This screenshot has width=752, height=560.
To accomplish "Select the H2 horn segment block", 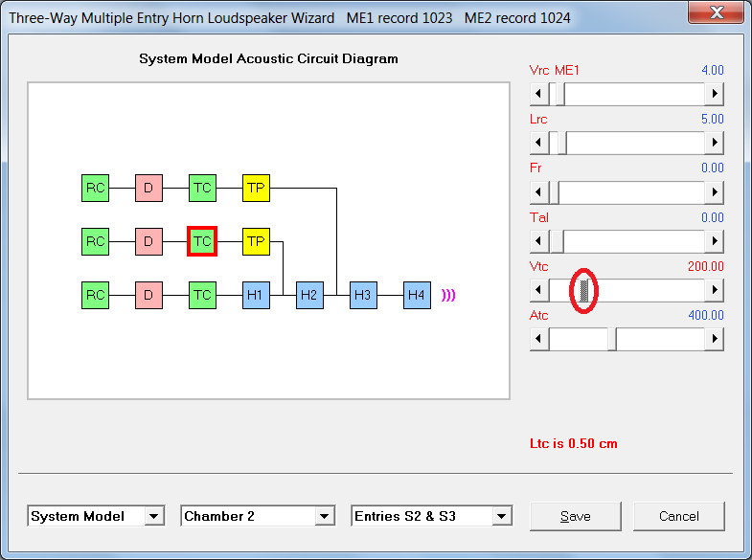I will coord(309,295).
